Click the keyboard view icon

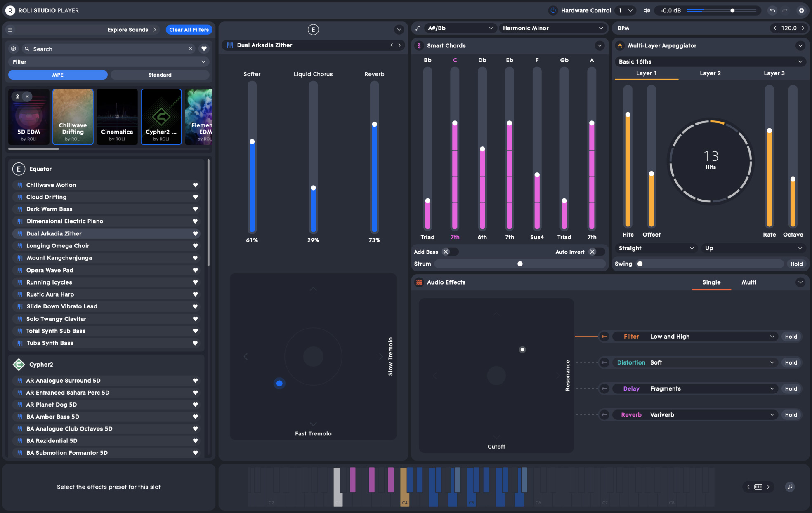(758, 487)
